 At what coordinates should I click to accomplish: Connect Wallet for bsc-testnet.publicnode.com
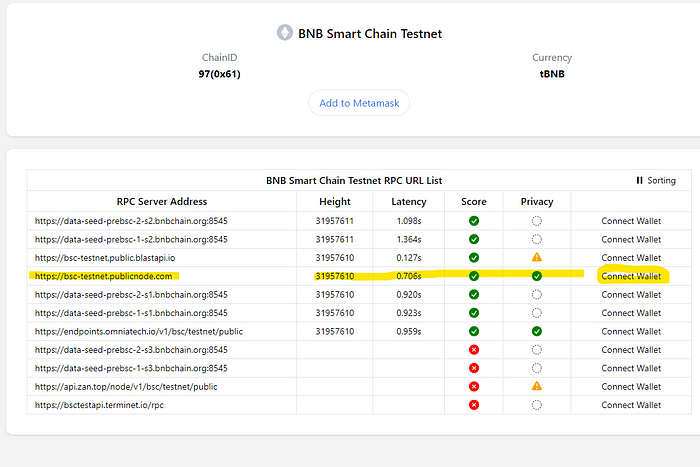[x=631, y=276]
